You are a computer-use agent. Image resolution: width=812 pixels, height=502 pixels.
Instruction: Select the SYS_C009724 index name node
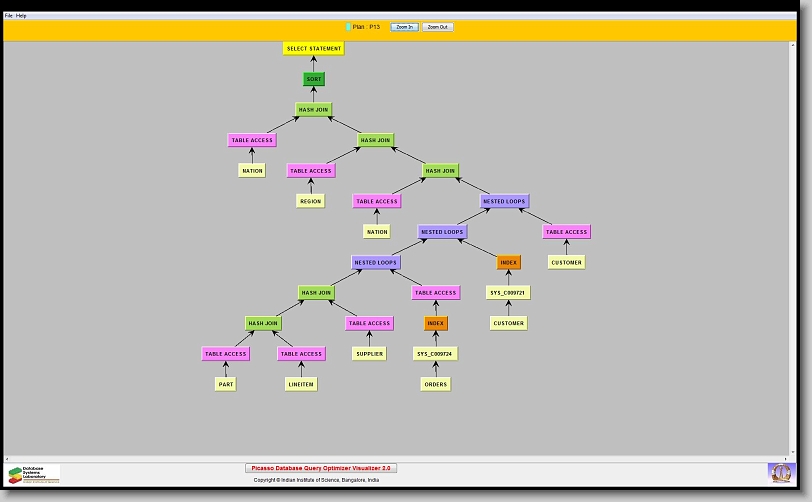pos(435,354)
